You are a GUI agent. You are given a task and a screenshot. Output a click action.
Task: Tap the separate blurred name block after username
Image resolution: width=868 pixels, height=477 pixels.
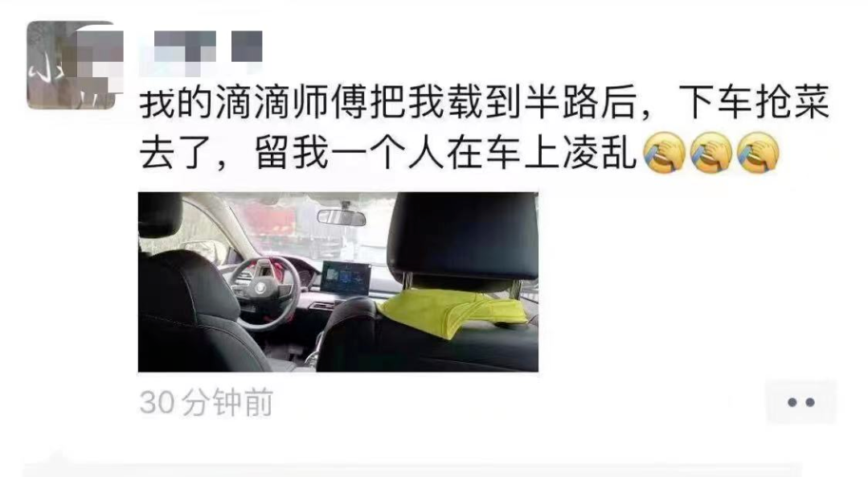[x=247, y=47]
